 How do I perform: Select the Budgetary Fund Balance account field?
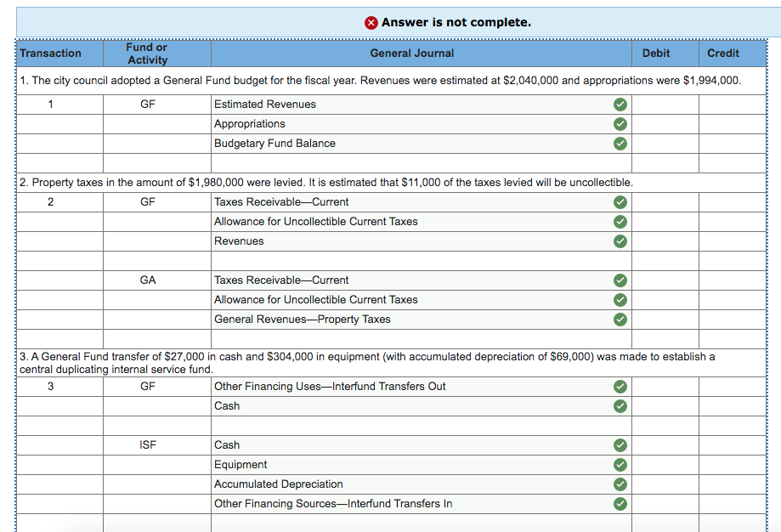(422, 144)
